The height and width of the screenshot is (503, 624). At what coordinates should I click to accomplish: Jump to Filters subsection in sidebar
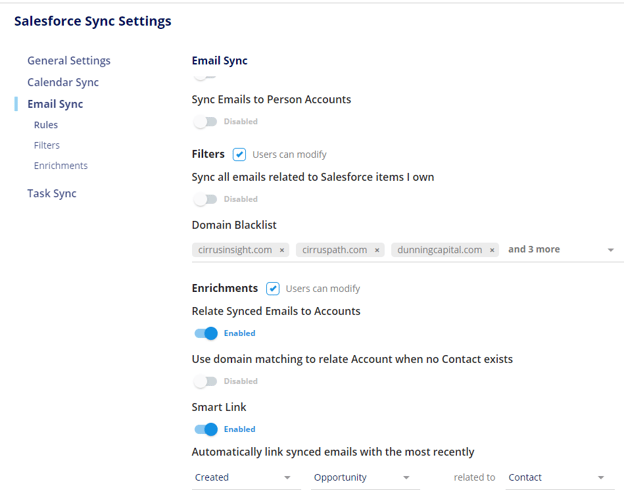click(47, 145)
